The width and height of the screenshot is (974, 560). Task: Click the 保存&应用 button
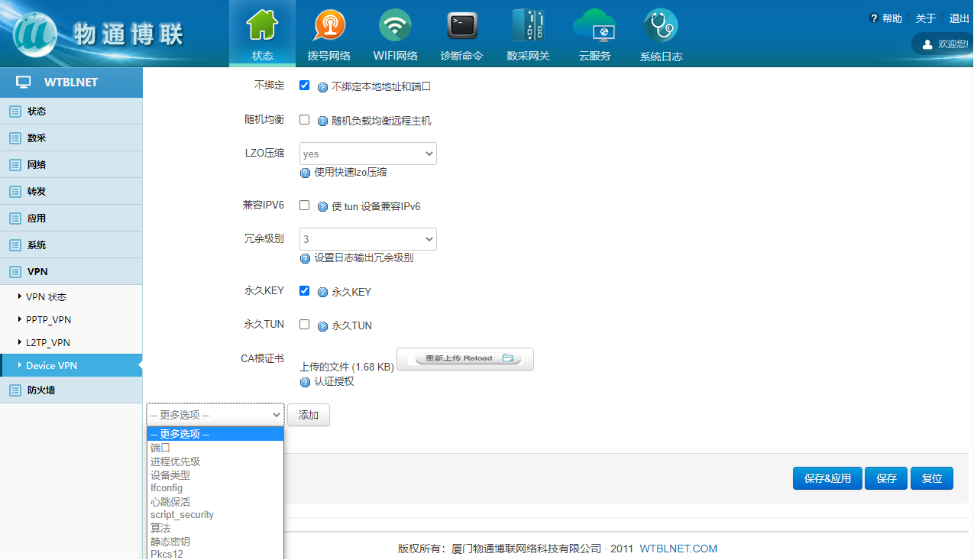[x=827, y=478]
